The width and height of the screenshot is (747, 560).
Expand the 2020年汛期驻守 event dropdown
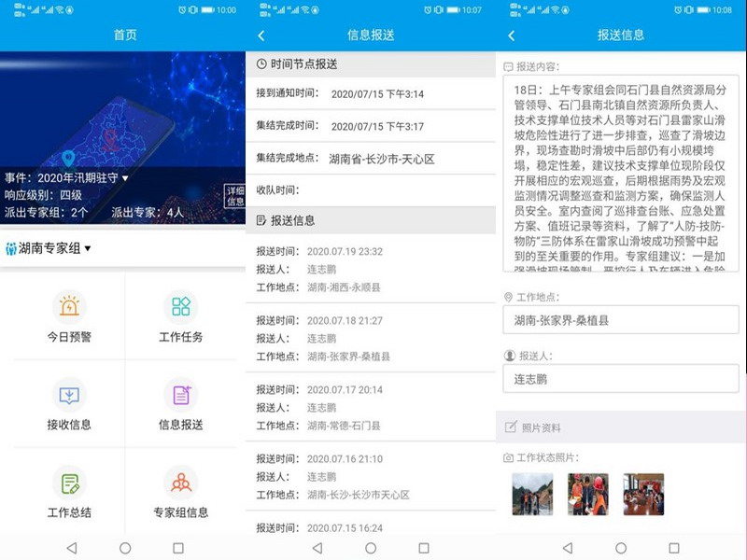pyautogui.click(x=124, y=177)
